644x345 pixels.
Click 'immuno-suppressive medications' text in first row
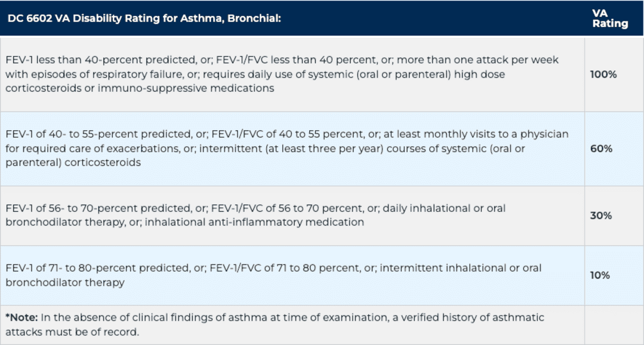click(186, 88)
